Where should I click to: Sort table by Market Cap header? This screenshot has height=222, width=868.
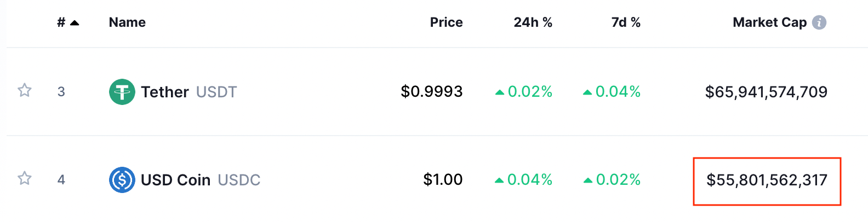pos(769,22)
